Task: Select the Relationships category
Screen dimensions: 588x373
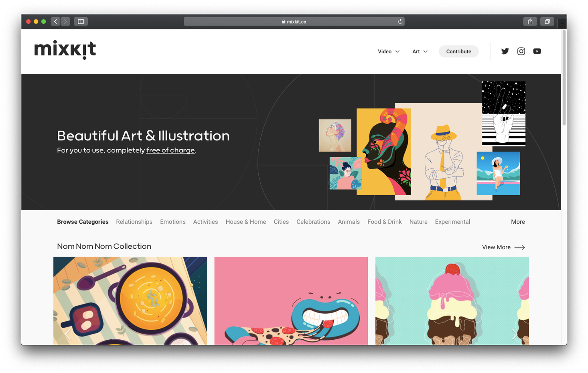Action: pos(134,222)
